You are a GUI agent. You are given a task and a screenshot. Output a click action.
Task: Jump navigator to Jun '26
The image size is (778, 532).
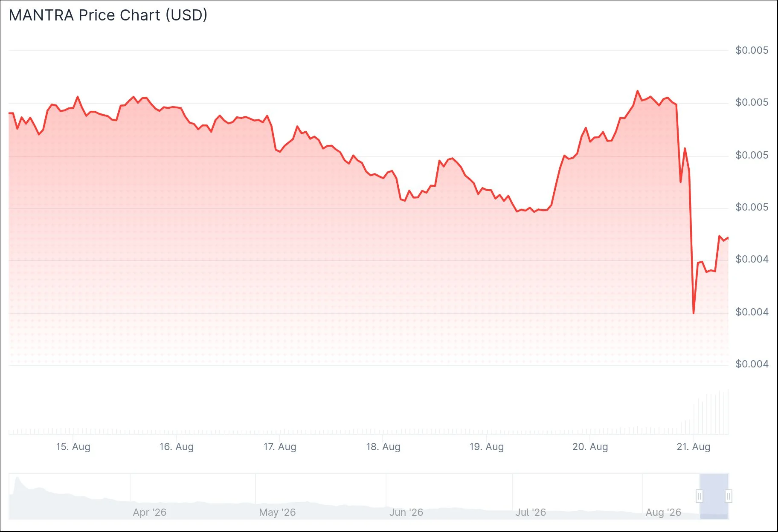pos(406,512)
